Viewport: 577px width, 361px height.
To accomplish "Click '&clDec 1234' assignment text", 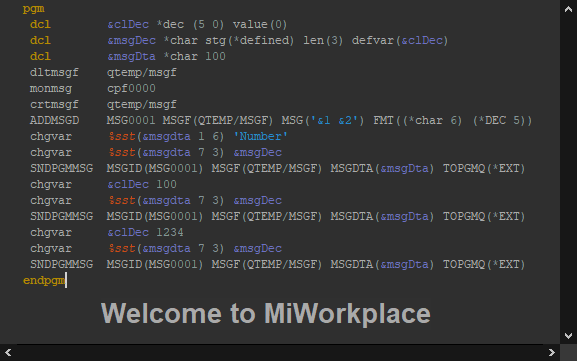I will coord(145,233).
